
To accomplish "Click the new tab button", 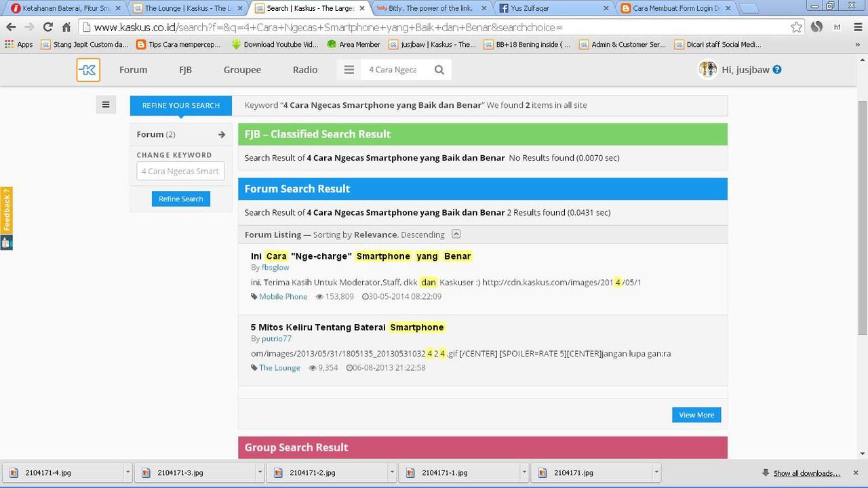I will tap(748, 9).
